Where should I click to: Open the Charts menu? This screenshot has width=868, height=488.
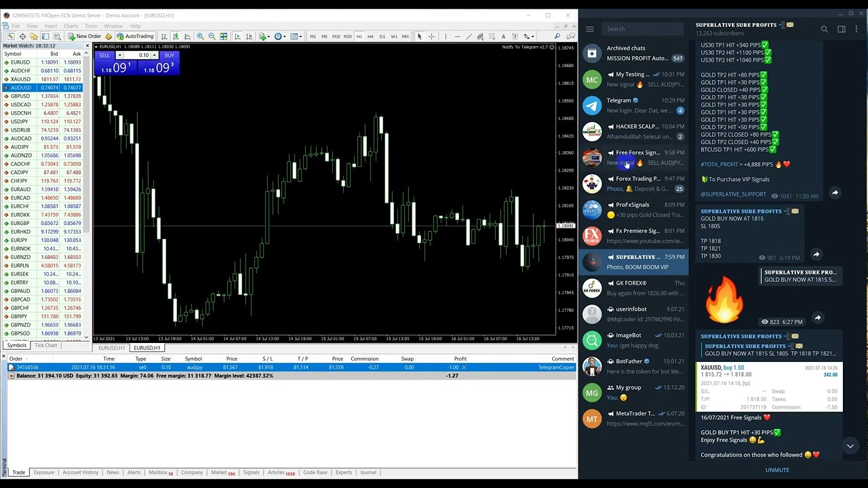[x=71, y=26]
